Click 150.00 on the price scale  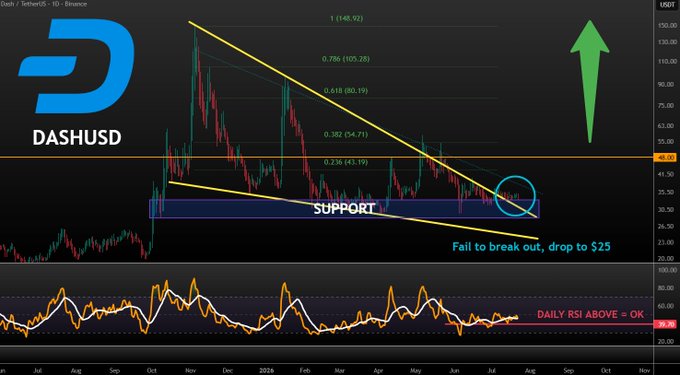pos(666,26)
